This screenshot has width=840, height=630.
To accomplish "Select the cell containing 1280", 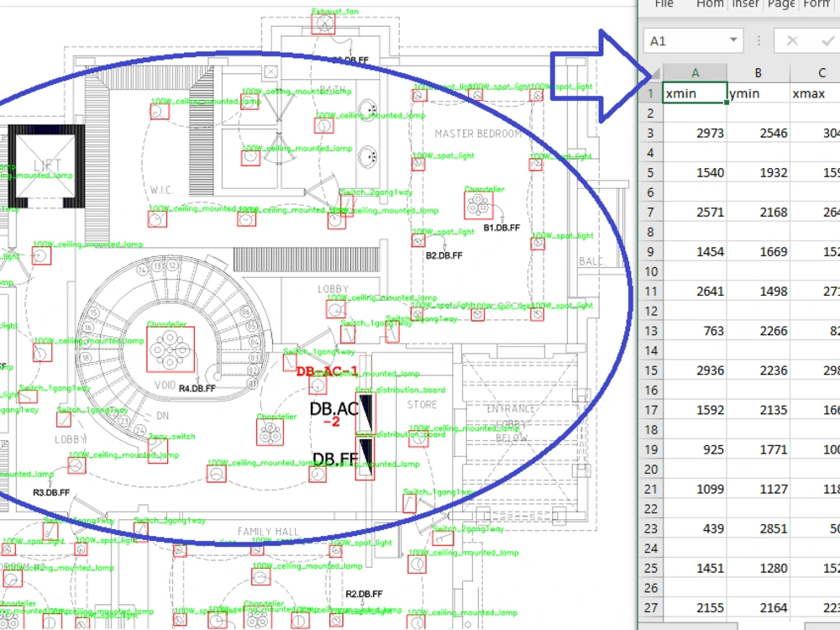I will [x=758, y=568].
